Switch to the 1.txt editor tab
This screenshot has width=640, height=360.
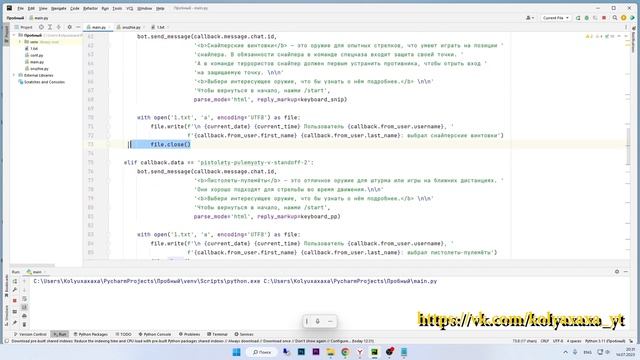pyautogui.click(x=160, y=27)
